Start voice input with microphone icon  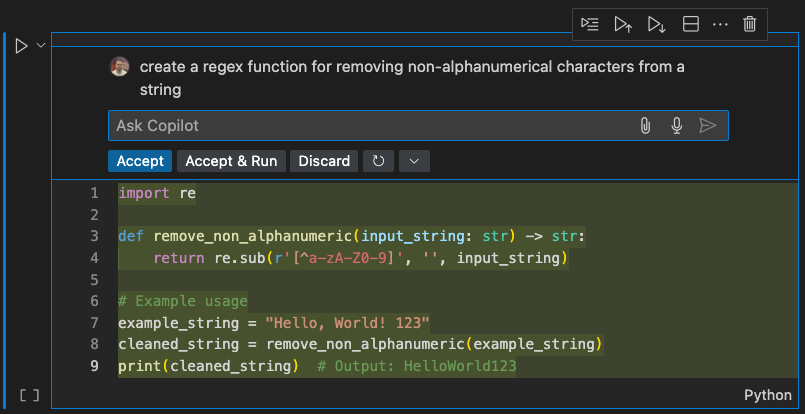(677, 125)
